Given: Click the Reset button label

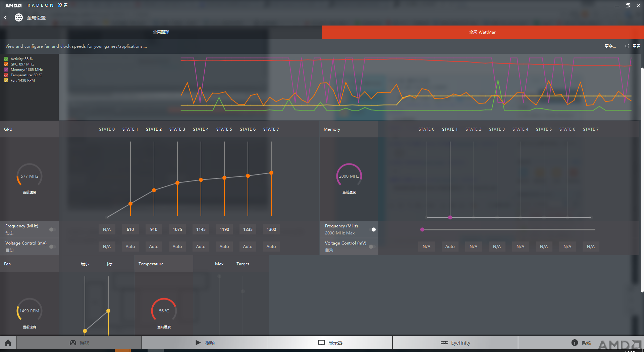Looking at the screenshot, I should click(x=637, y=46).
